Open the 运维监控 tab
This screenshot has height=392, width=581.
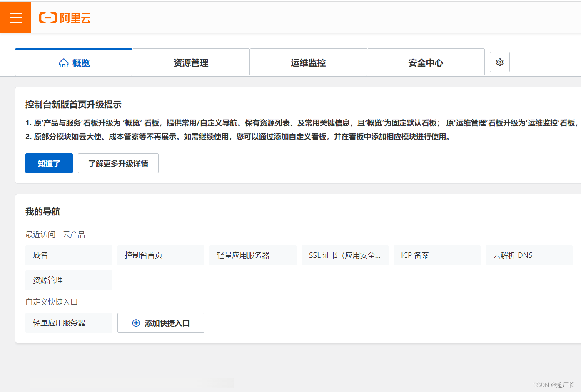pyautogui.click(x=308, y=62)
